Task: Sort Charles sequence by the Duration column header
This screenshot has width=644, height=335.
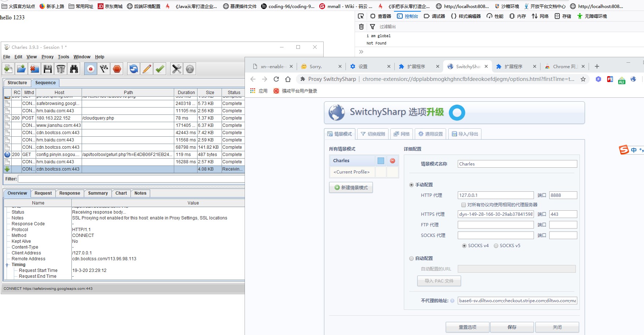Action: click(186, 93)
